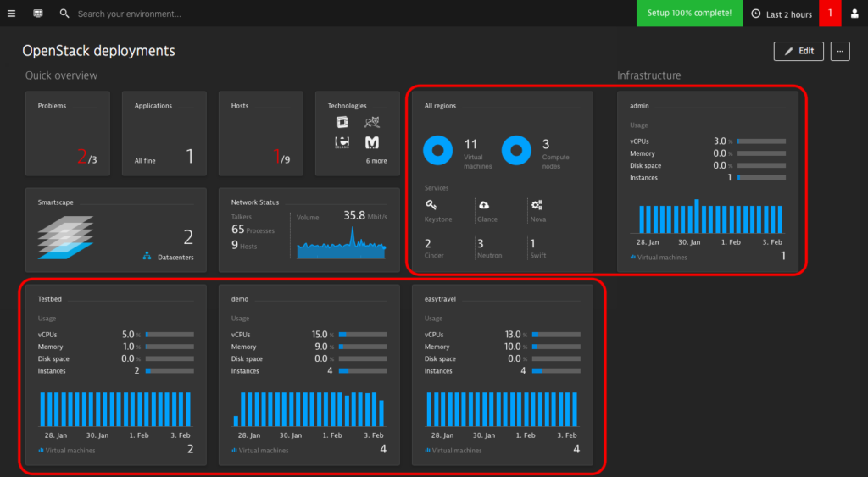
Task: Click the admin Instances usage bar
Action: [762, 178]
